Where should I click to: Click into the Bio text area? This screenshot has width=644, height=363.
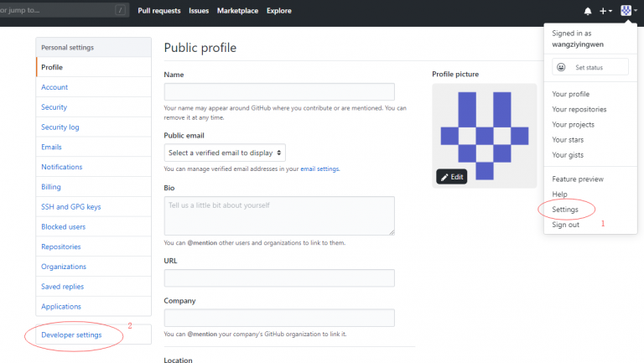click(x=279, y=215)
